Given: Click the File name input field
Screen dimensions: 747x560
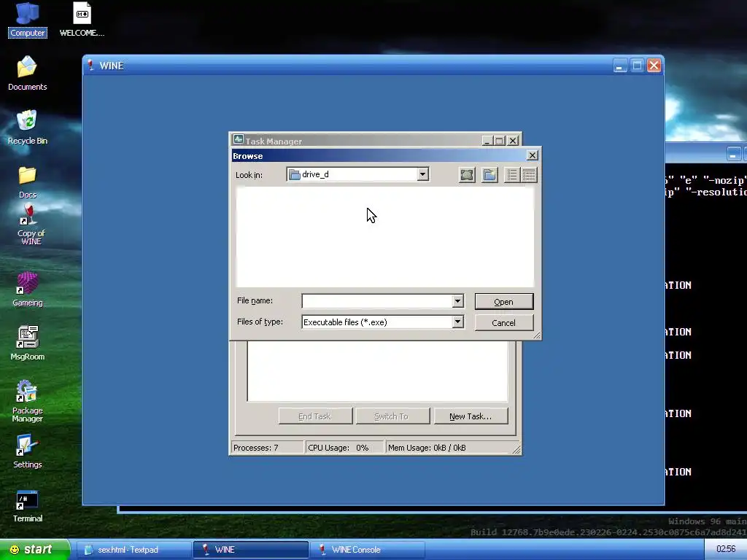Looking at the screenshot, I should [x=377, y=301].
